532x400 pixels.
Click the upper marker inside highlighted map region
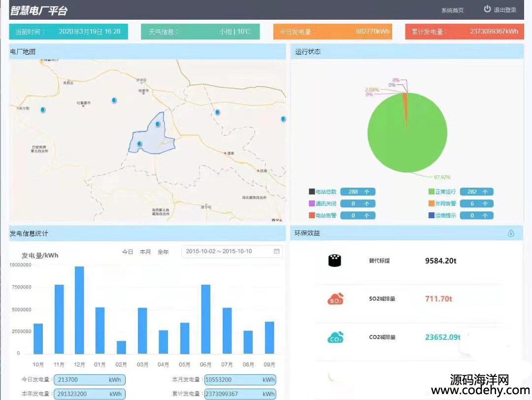(x=158, y=124)
